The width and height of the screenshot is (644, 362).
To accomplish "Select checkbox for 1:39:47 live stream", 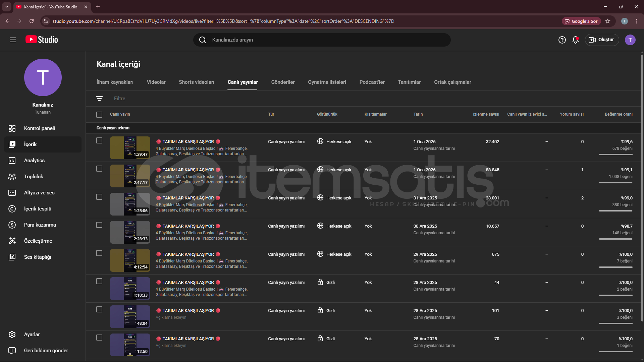I will click(99, 141).
